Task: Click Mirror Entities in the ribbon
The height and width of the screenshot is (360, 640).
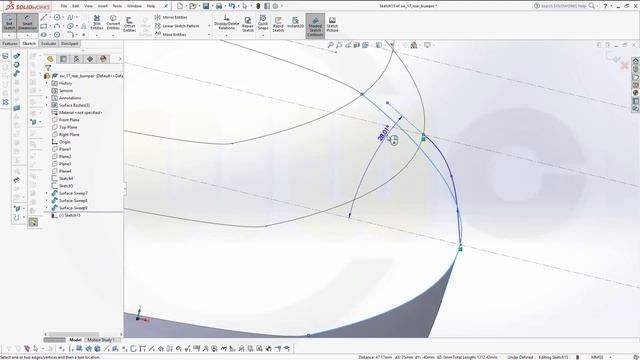Action: [171, 17]
